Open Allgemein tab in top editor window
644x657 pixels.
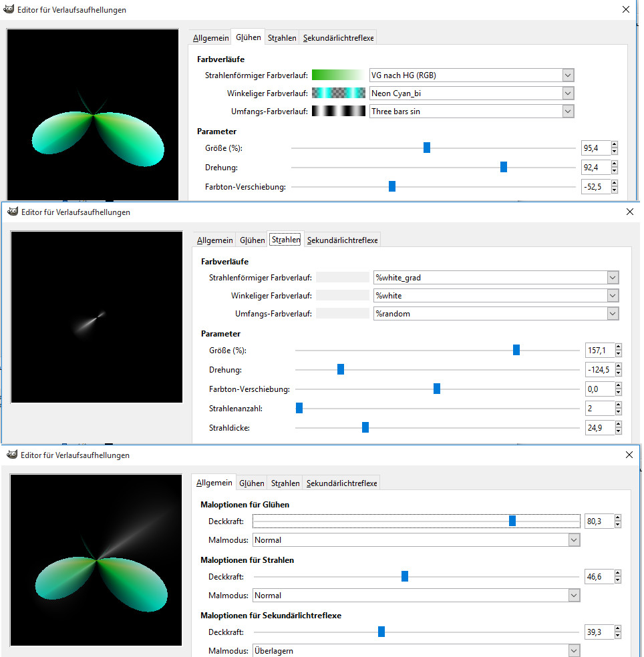point(211,37)
